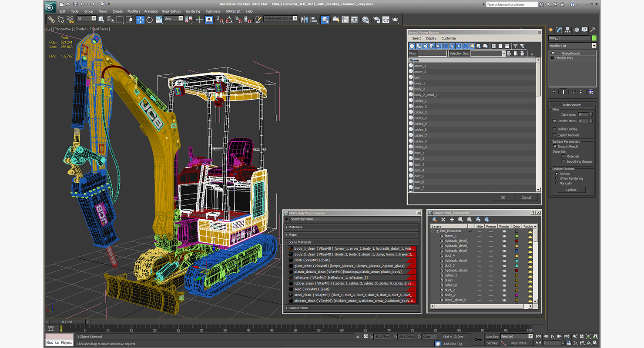Click the Update button in TurboSmooth
The image size is (644, 348).
click(x=571, y=190)
